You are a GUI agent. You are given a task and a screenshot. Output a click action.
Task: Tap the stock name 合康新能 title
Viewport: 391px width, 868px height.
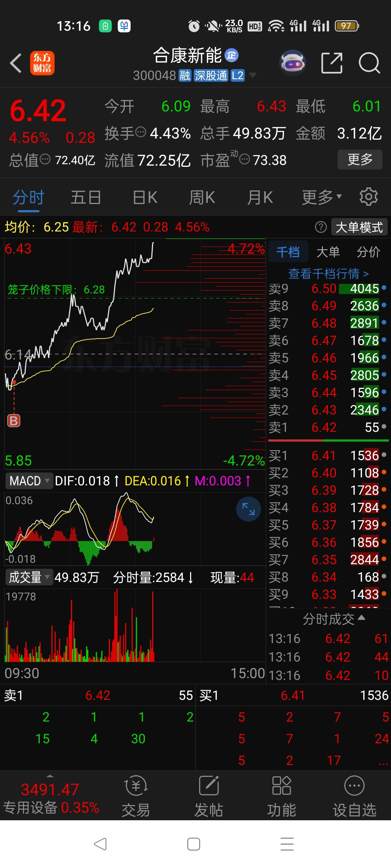pos(187,55)
